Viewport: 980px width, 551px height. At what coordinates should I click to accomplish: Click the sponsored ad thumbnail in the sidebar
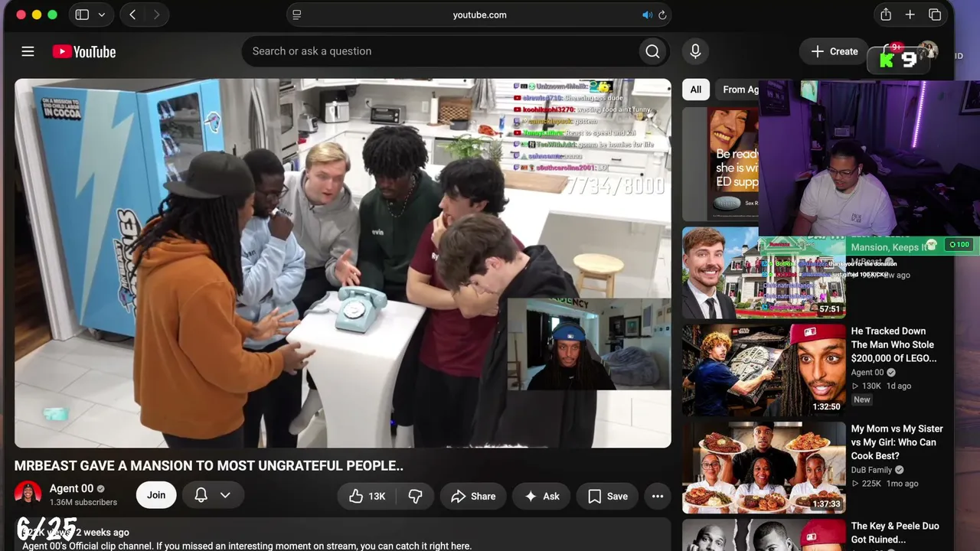[720, 164]
